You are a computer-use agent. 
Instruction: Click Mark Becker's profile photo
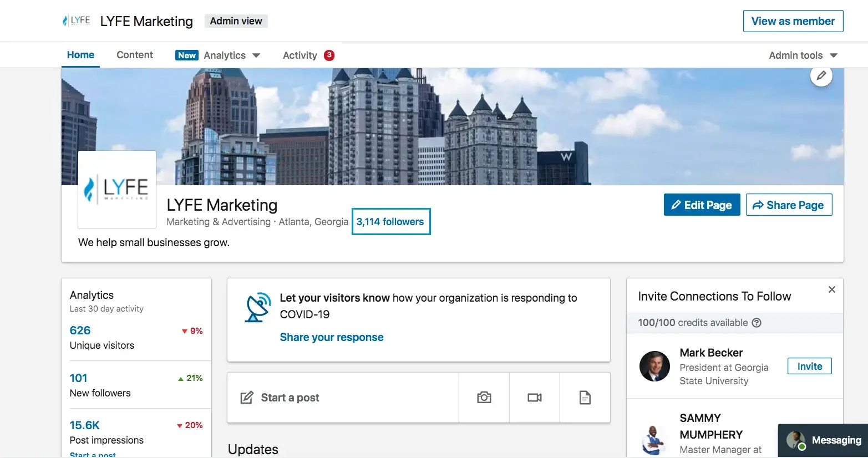654,367
